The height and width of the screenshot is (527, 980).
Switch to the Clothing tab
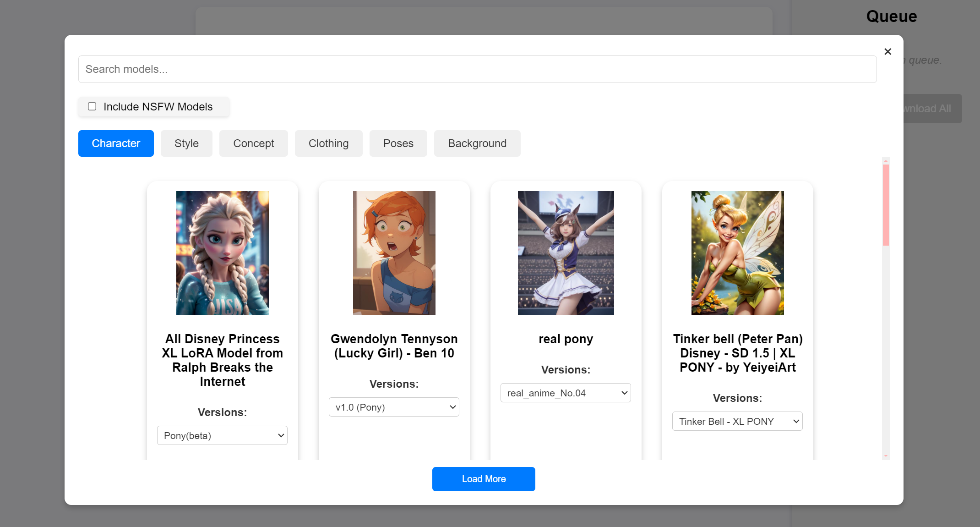click(328, 143)
